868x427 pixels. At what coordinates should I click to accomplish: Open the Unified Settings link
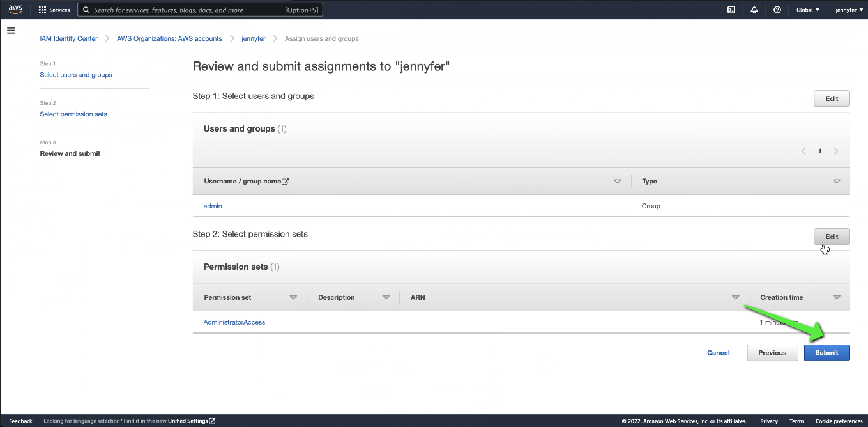click(x=188, y=421)
